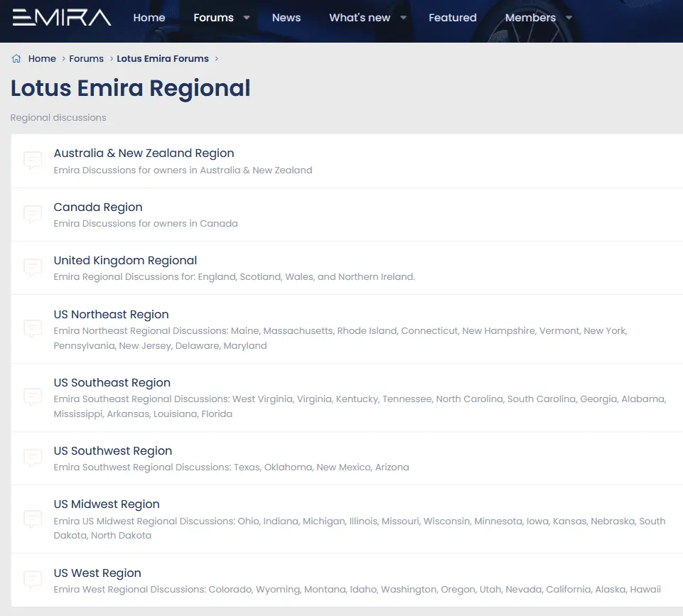Click chat icon beside Canada Region
The width and height of the screenshot is (683, 616).
click(33, 215)
